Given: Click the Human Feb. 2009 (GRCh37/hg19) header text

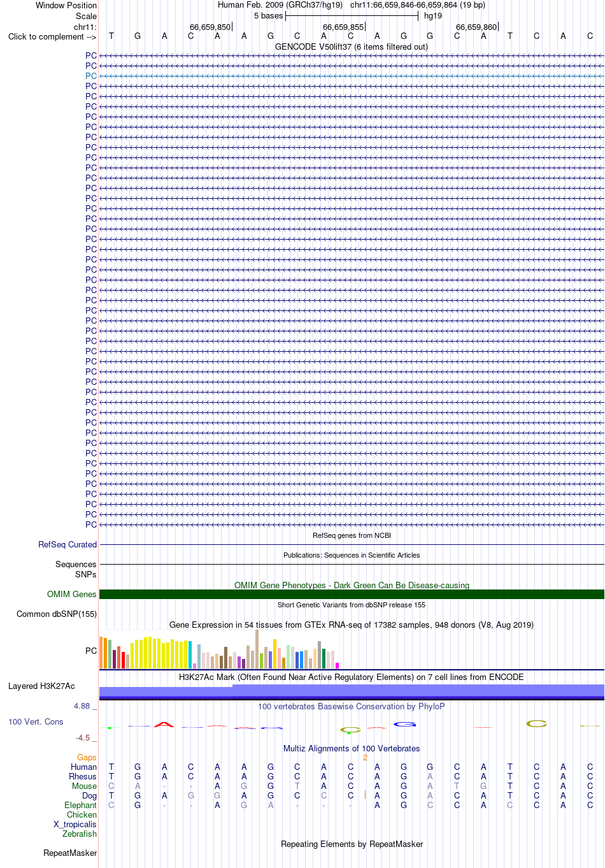Looking at the screenshot, I should click(280, 4).
